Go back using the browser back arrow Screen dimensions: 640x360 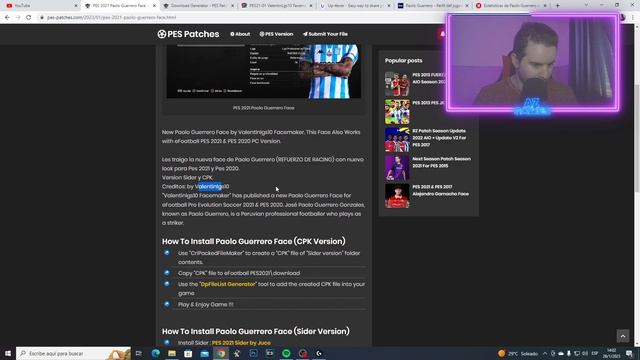coord(7,18)
